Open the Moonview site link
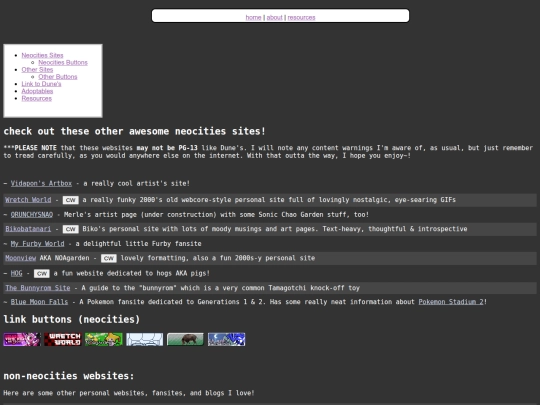This screenshot has height=405, width=540. (20, 258)
